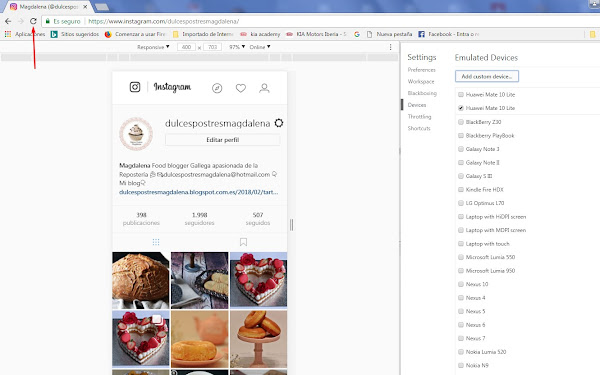
Task: Open the Explore compass icon
Action: click(x=217, y=88)
